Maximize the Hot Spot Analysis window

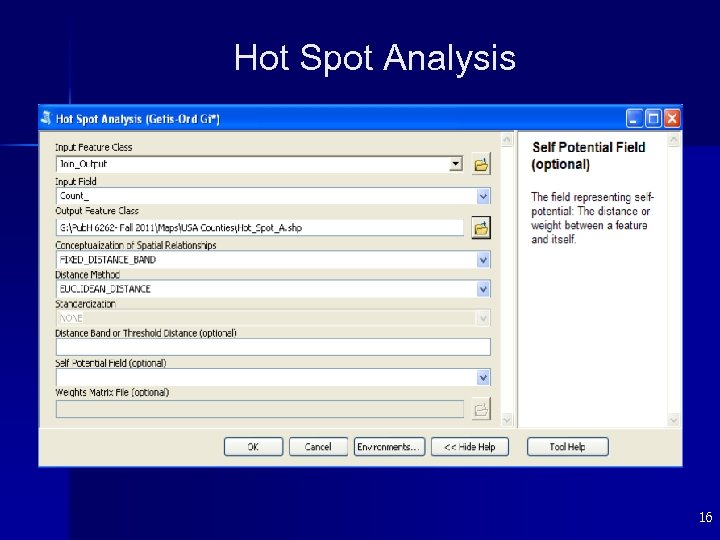pos(653,118)
